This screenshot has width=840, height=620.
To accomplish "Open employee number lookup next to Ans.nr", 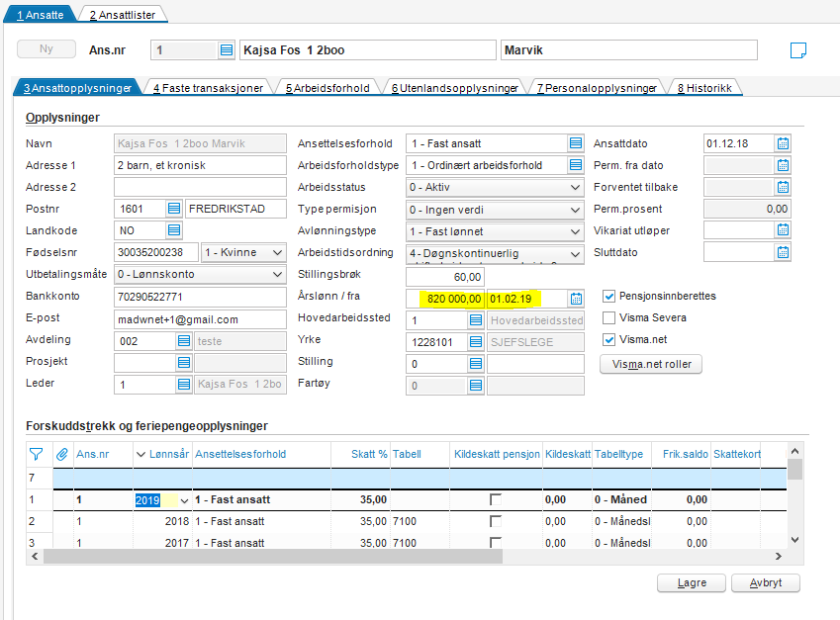I will pos(227,50).
